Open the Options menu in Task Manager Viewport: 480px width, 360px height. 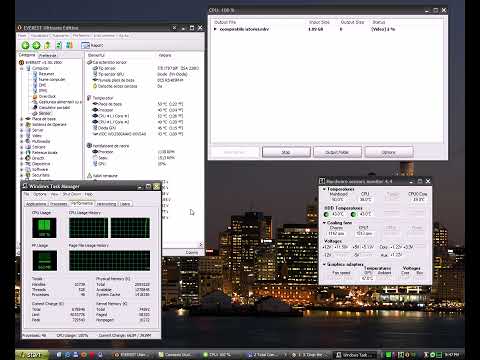pos(40,194)
